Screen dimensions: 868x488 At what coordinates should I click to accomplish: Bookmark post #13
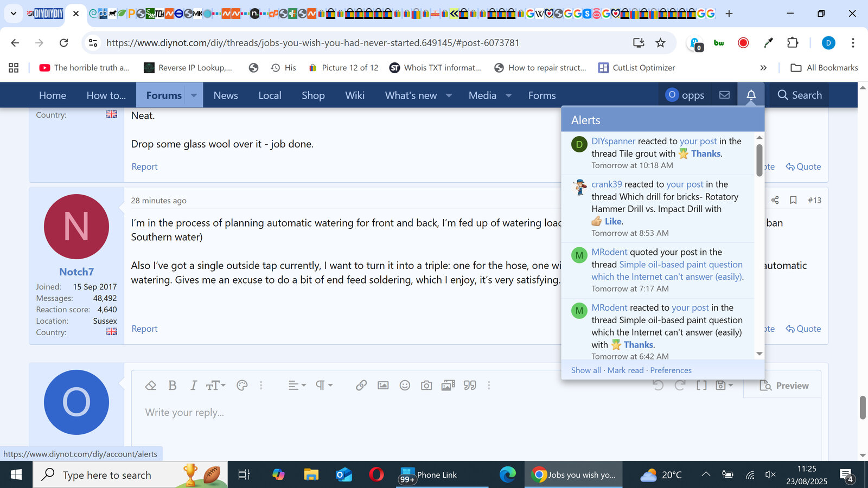click(793, 200)
